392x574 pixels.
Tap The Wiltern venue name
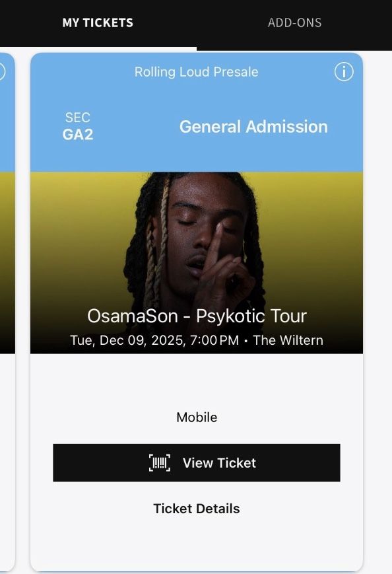coord(288,340)
